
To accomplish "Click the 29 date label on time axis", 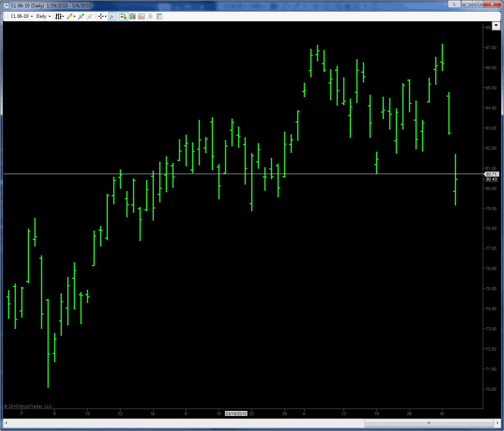I will click(x=284, y=414).
